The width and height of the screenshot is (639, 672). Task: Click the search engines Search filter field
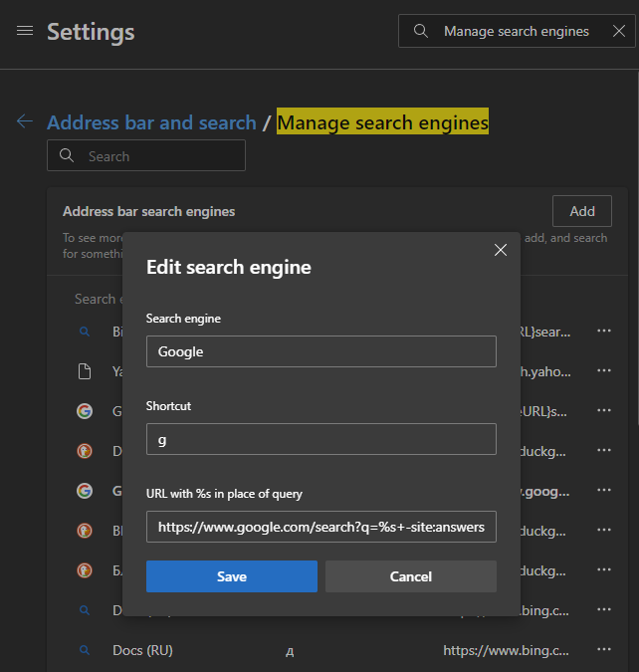click(146, 155)
